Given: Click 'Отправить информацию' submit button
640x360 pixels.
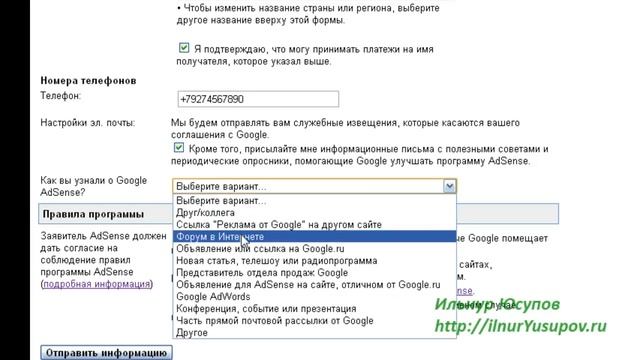Looking at the screenshot, I should click(106, 353).
